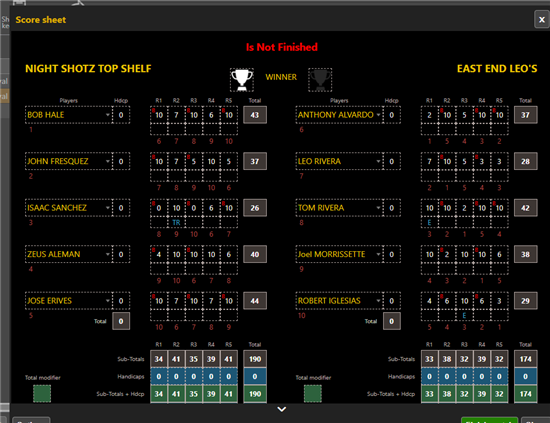Select BOB HALE round 1 score cell
This screenshot has width=550, height=423.
159,115
